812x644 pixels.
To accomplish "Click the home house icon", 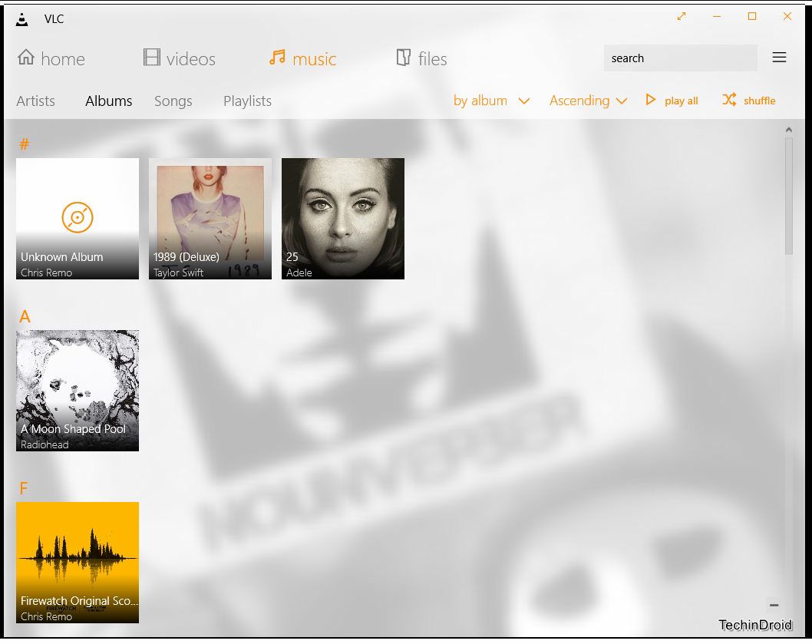I will (26, 57).
